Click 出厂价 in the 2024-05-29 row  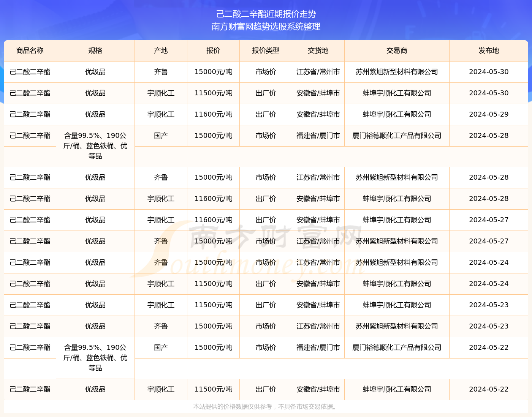266,114
